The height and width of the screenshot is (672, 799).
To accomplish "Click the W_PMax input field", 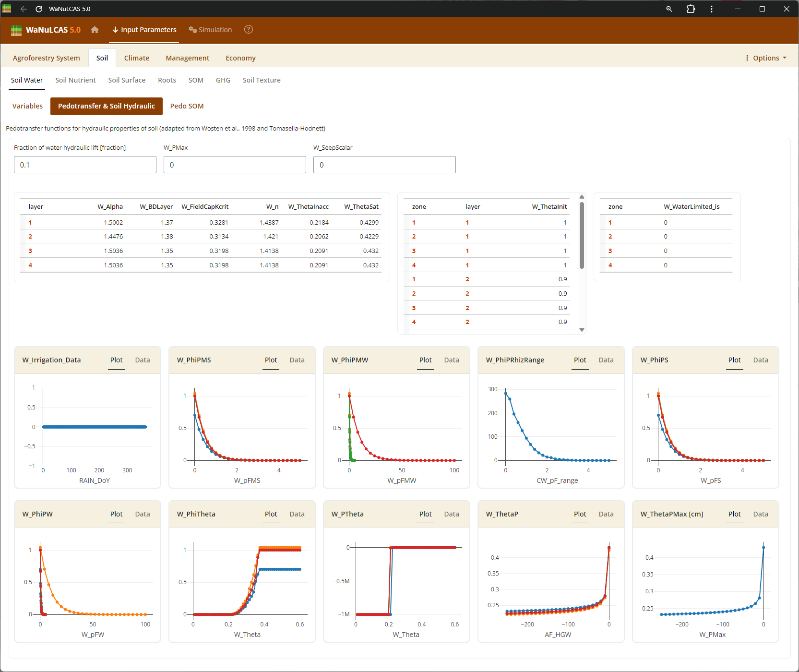I will [235, 165].
